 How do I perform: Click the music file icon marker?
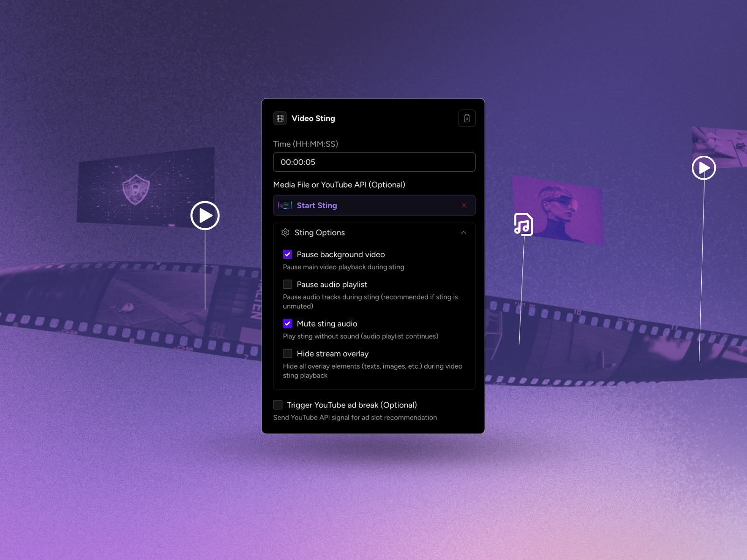coord(523,224)
